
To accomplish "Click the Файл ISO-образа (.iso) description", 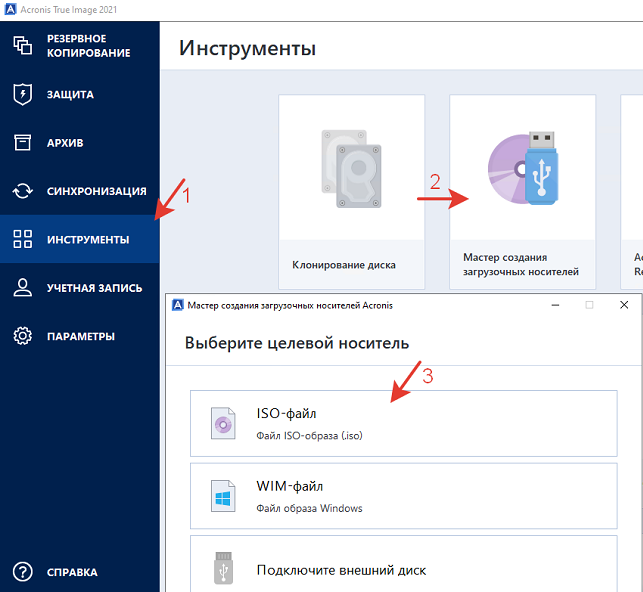I will pyautogui.click(x=309, y=435).
